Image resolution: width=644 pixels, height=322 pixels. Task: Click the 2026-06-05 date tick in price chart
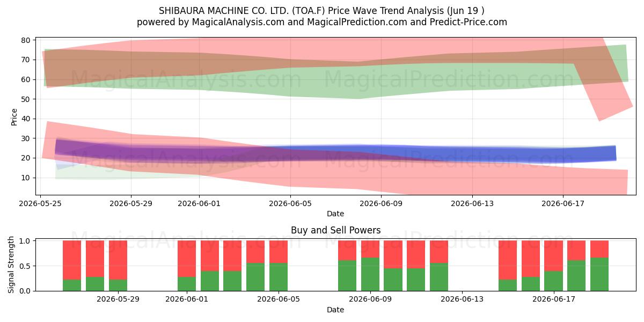(290, 203)
